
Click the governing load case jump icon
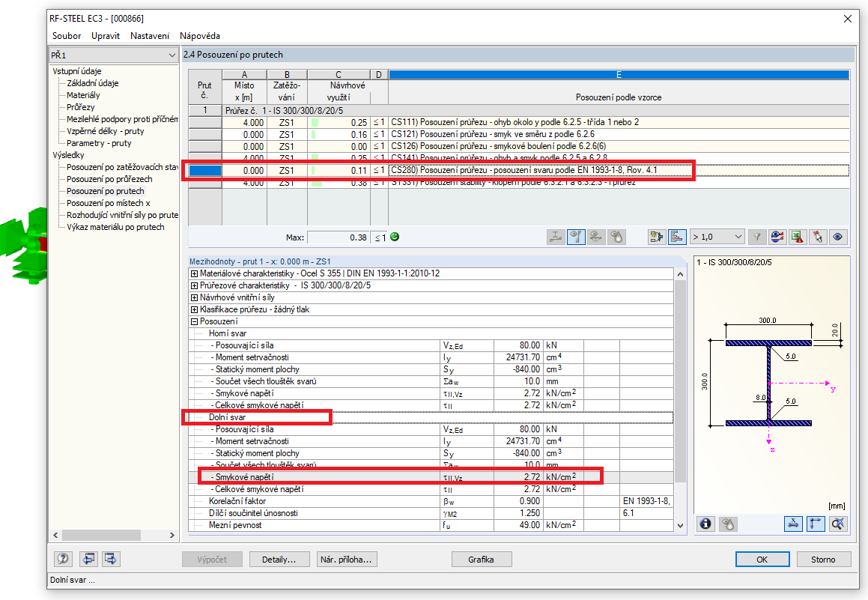[657, 237]
